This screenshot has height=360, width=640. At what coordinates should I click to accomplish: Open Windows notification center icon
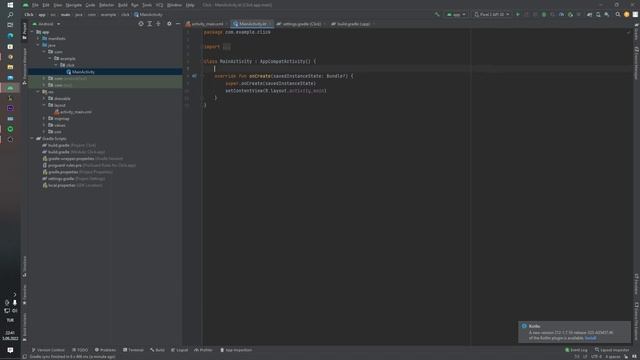coord(10,350)
